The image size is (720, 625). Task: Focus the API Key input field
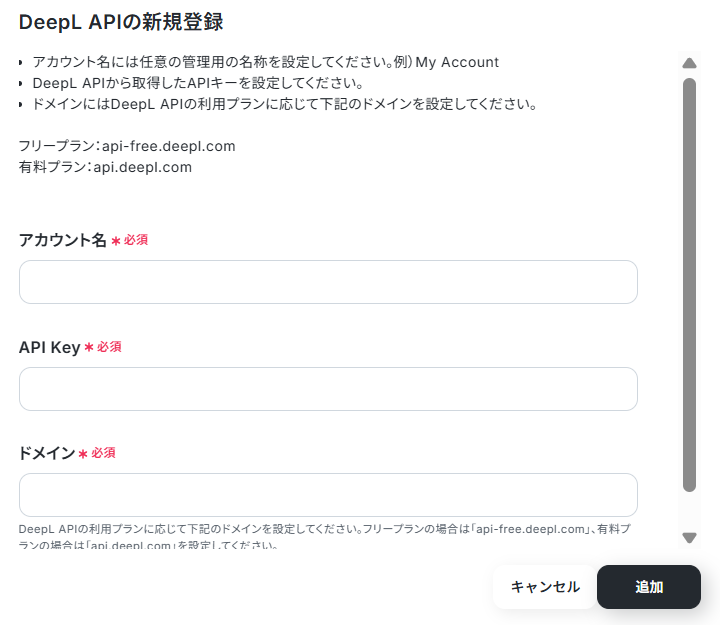328,389
